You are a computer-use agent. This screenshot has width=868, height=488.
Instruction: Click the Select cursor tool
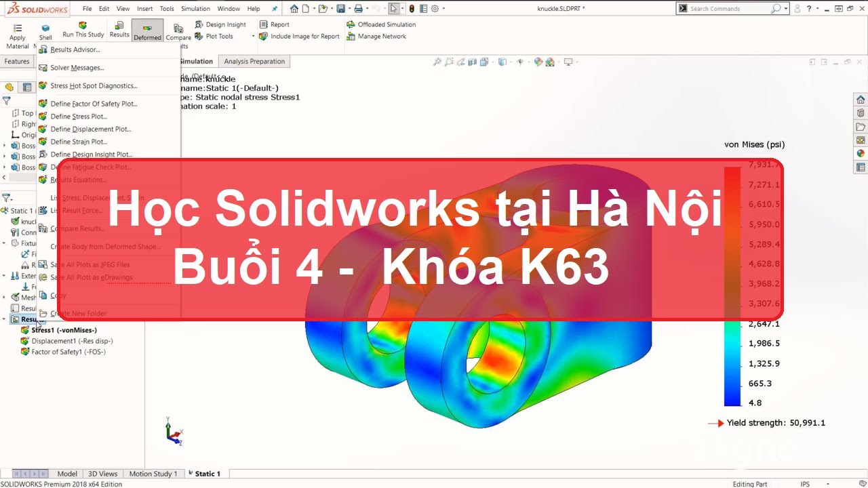click(x=395, y=9)
